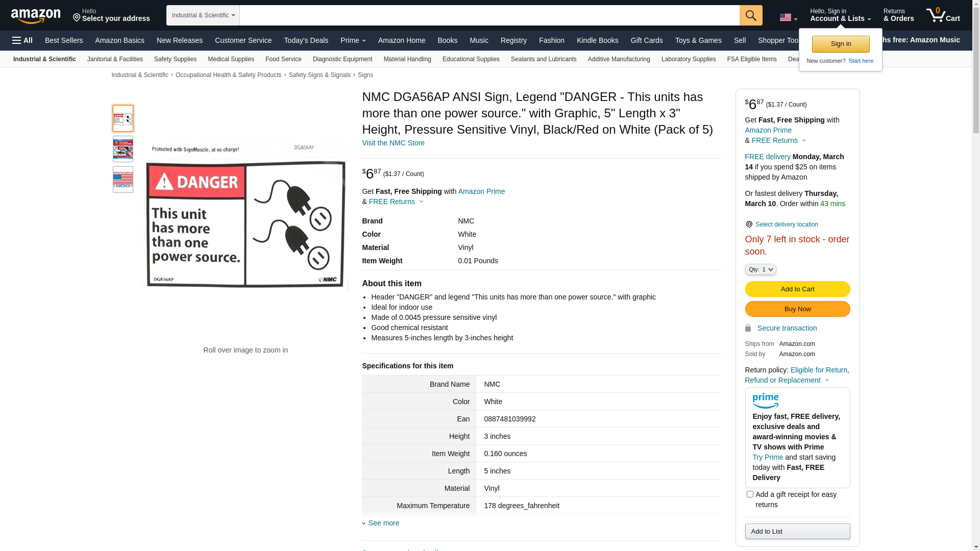This screenshot has height=551, width=980.
Task: Select the Made in America thumbnail
Action: point(123,180)
